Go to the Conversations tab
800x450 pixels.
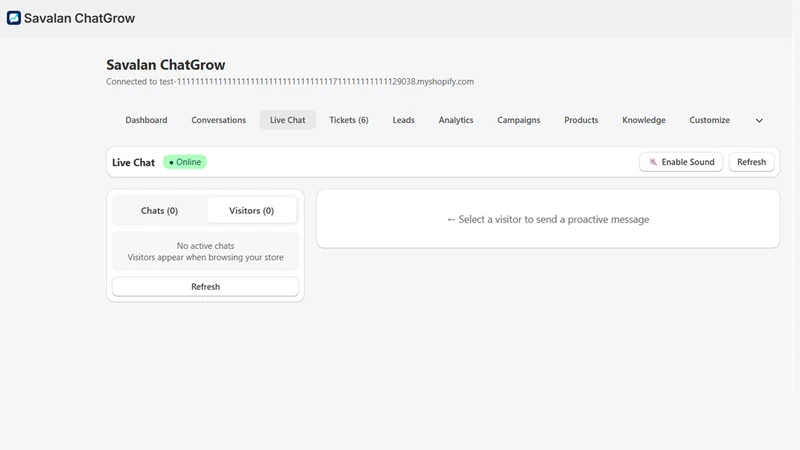click(218, 120)
